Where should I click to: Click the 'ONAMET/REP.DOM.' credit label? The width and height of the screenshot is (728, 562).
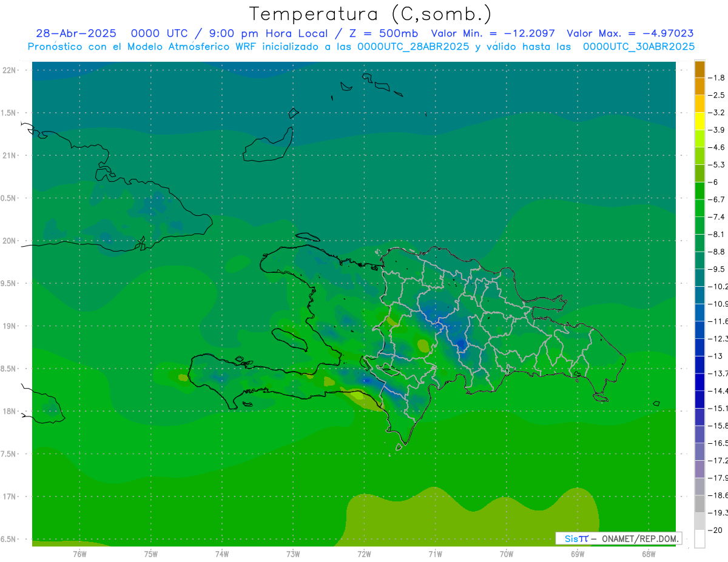639,538
